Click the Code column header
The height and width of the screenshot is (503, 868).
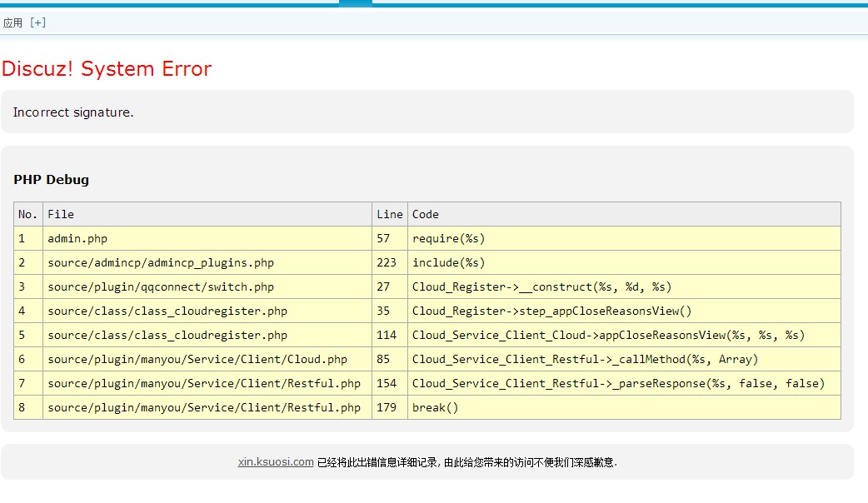tap(426, 214)
